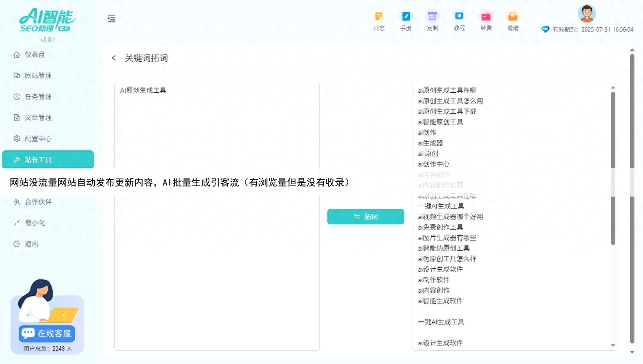Open the 日志 (logs) panel
Image resolution: width=643 pixels, height=364 pixels.
(x=379, y=21)
